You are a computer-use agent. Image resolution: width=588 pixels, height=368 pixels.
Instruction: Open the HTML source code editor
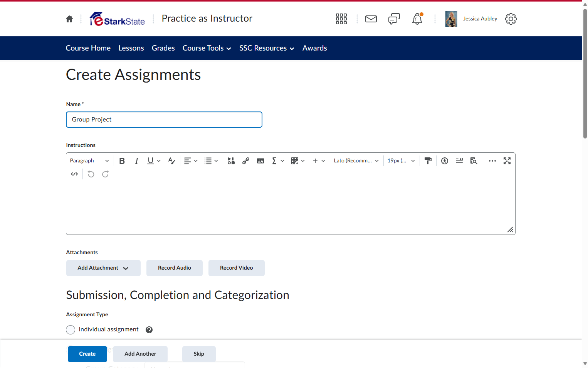(74, 174)
